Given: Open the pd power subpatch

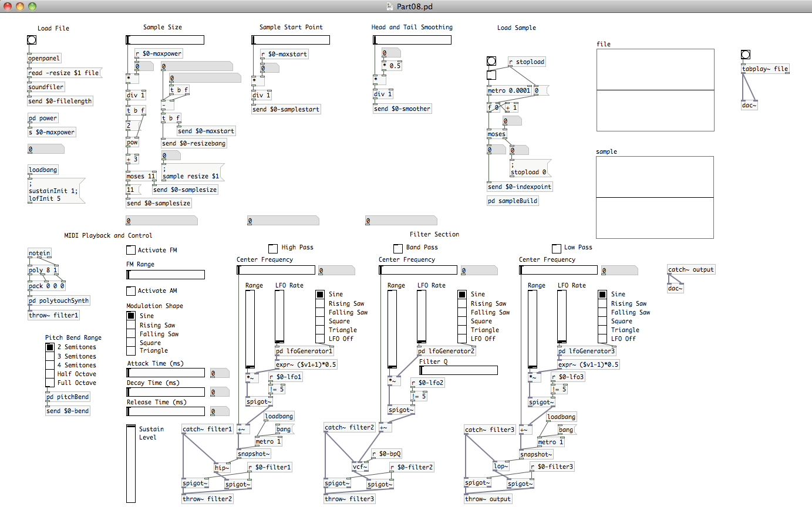Looking at the screenshot, I should [x=43, y=119].
